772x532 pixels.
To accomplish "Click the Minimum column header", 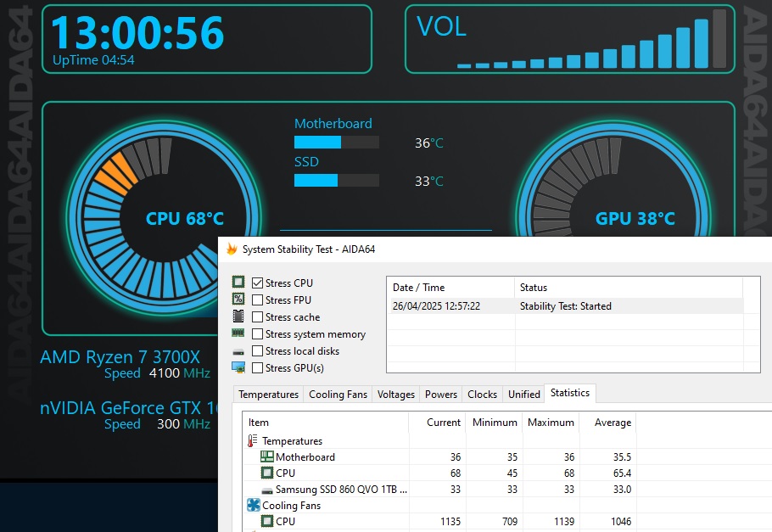I will pyautogui.click(x=495, y=423).
